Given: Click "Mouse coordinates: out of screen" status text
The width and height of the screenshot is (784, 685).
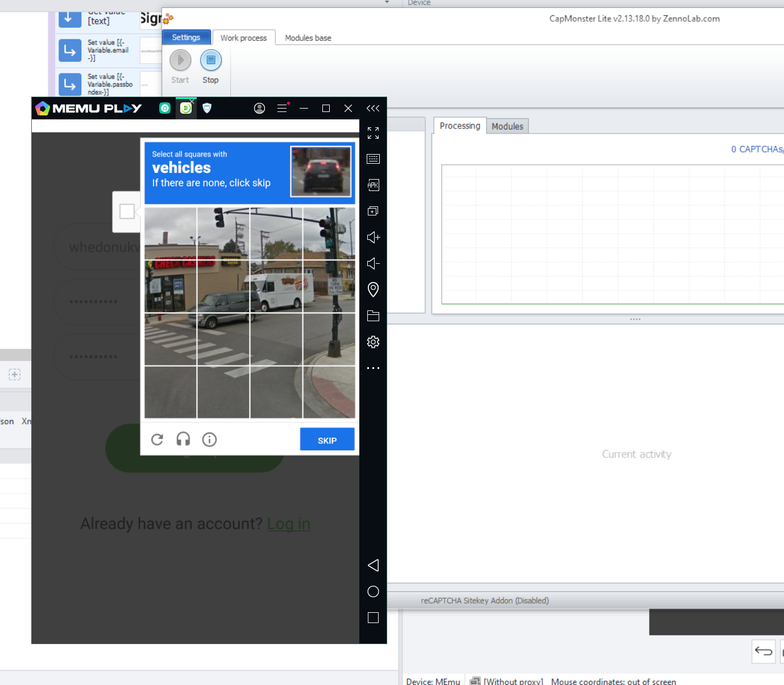Looking at the screenshot, I should tap(613, 681).
